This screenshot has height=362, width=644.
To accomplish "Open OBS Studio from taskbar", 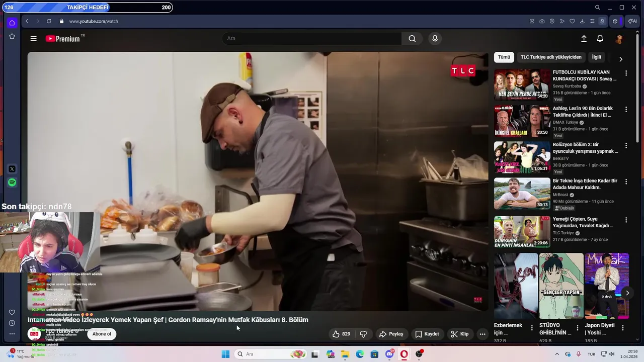I will pos(419,354).
